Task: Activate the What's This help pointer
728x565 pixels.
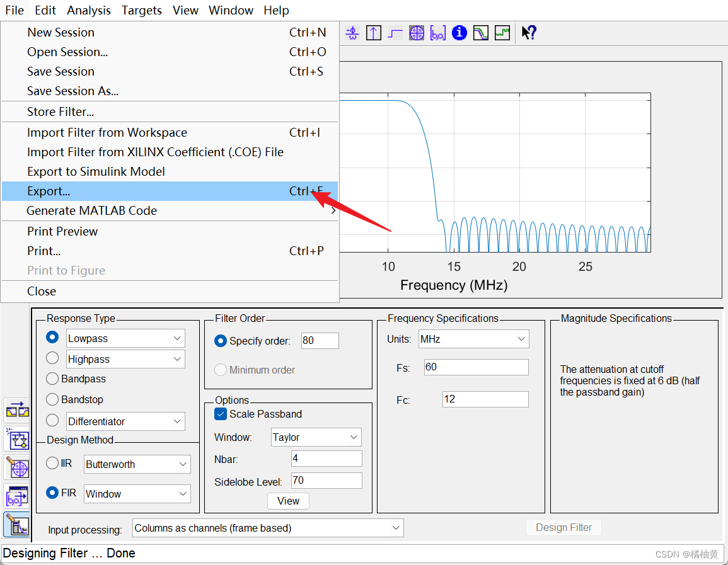Action: [528, 33]
